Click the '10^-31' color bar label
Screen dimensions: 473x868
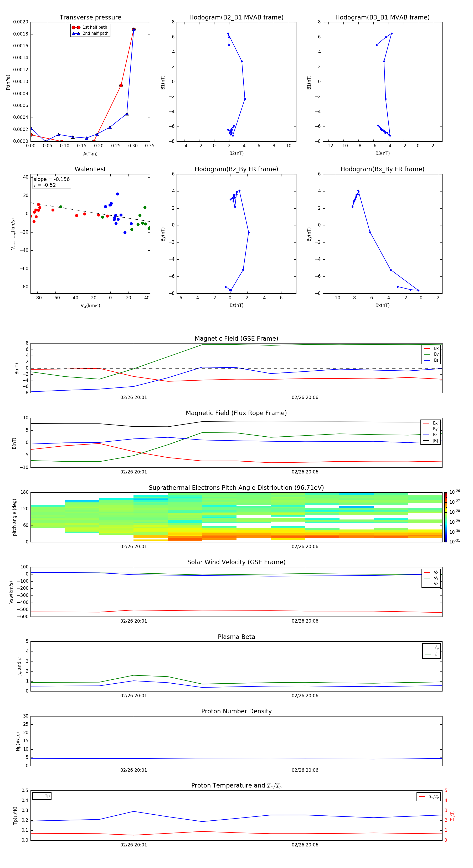coord(455,542)
